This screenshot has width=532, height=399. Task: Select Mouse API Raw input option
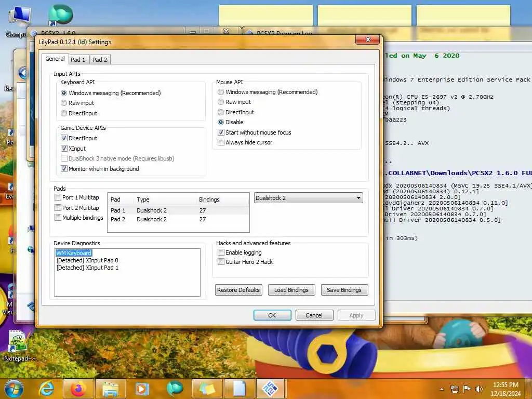point(234,102)
